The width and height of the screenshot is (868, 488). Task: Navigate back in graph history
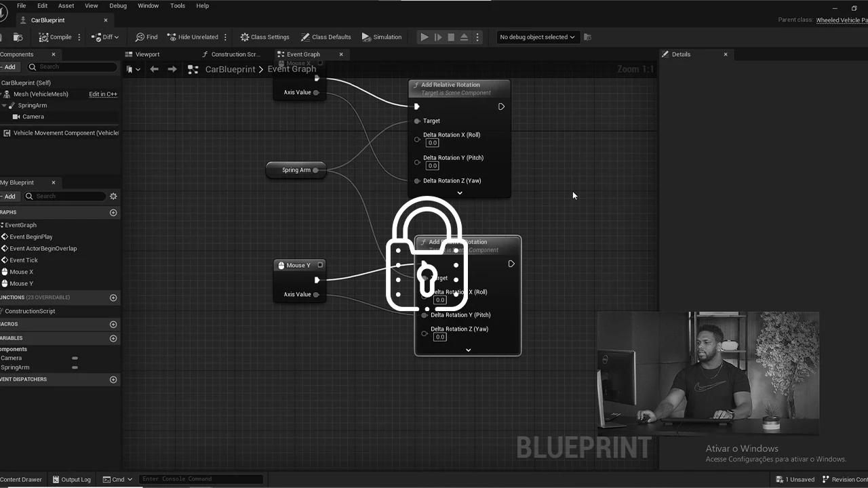pyautogui.click(x=154, y=69)
